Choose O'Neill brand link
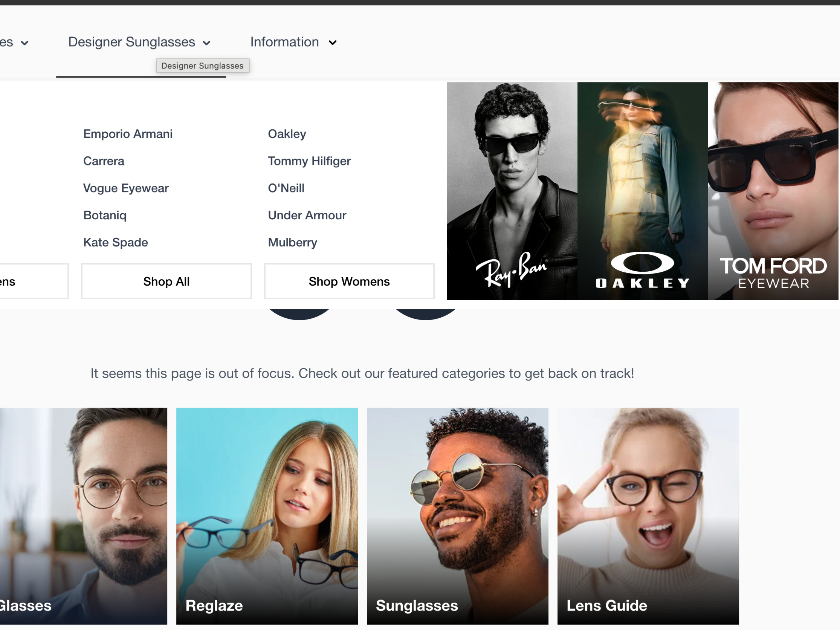840x630 pixels. pos(286,188)
